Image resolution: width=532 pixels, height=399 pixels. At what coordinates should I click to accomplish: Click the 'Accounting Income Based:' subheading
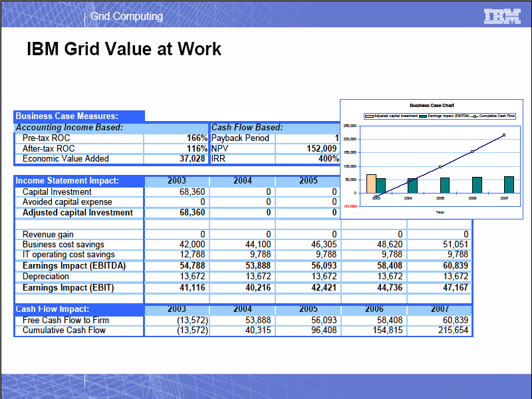coord(69,127)
